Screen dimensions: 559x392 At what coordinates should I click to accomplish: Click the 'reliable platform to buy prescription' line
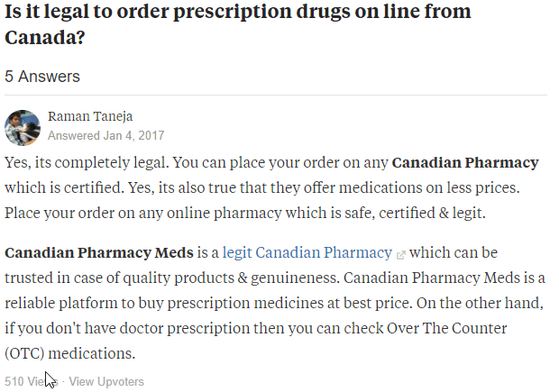click(274, 304)
